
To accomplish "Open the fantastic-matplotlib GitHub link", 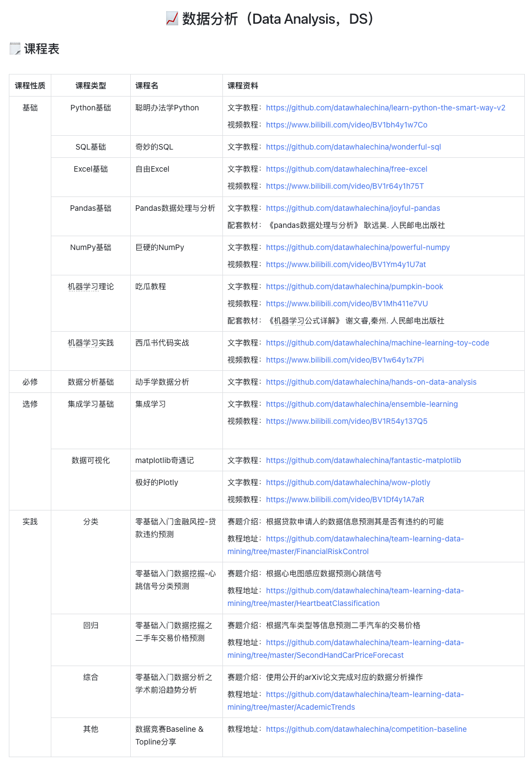I will [x=363, y=460].
